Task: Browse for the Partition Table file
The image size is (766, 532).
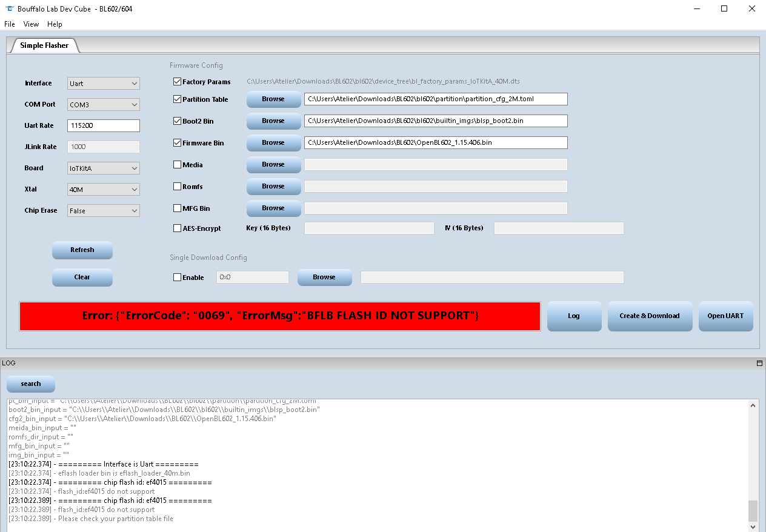Action: 273,99
